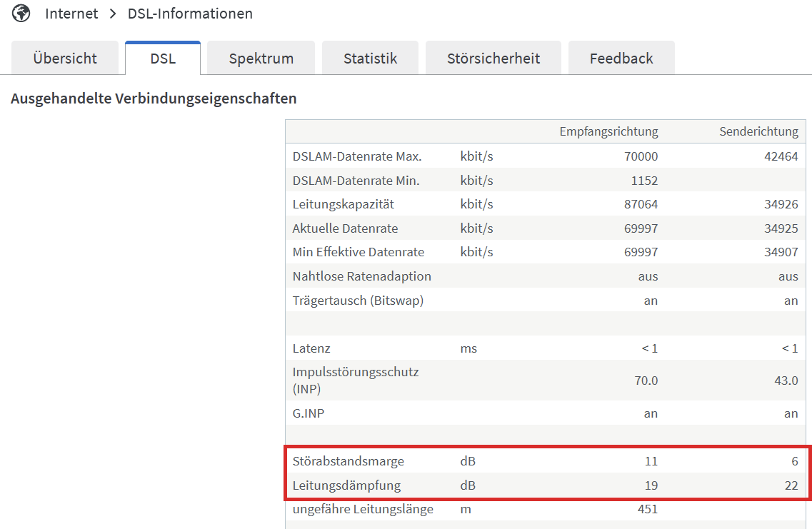812x529 pixels.
Task: Click the Leitungsdämpfung row label
Action: (x=346, y=485)
